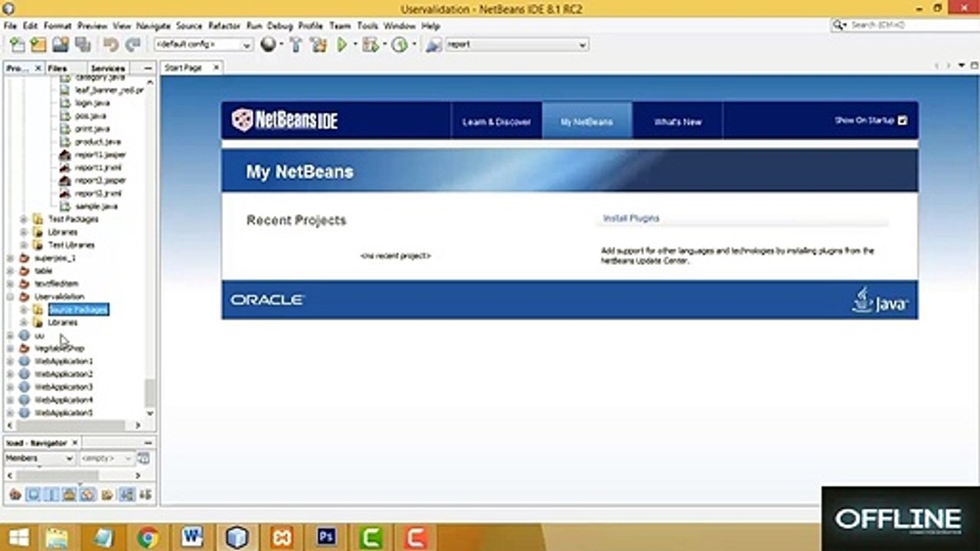Open the What's New tab
This screenshot has width=980, height=551.
(678, 122)
